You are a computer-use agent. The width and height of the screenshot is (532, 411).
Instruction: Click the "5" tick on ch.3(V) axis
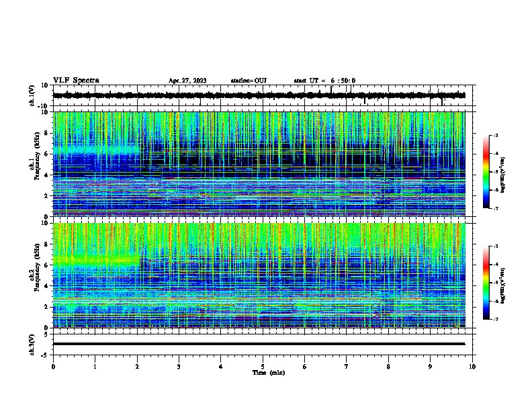coord(47,334)
